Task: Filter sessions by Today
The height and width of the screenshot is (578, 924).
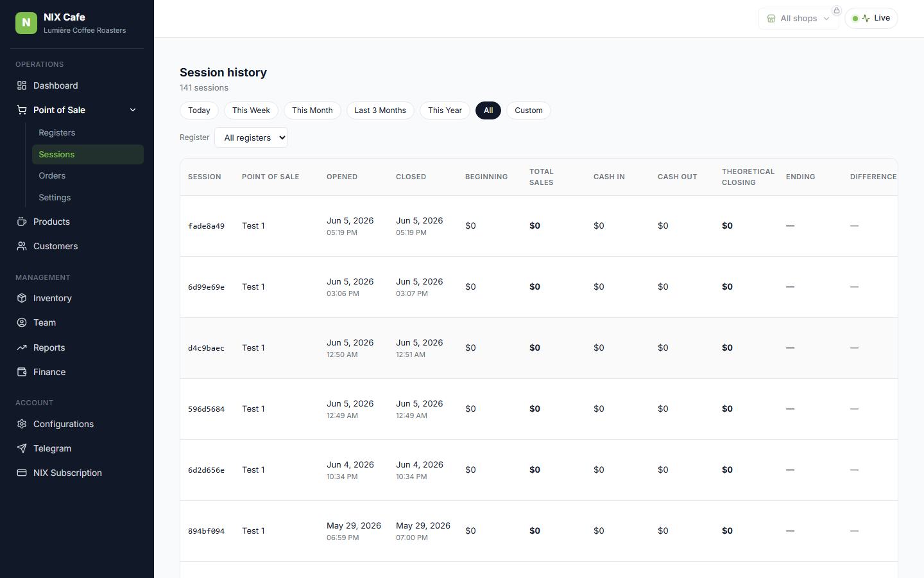Action: pos(199,110)
